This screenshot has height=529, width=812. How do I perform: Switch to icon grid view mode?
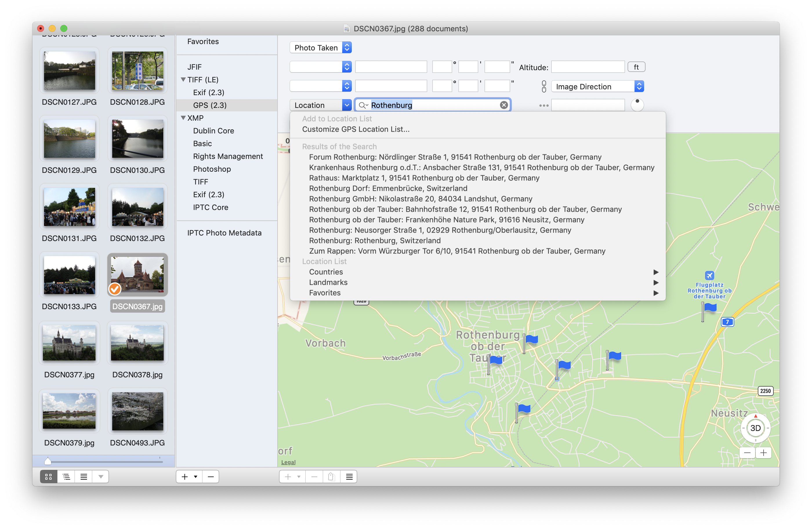tap(48, 477)
